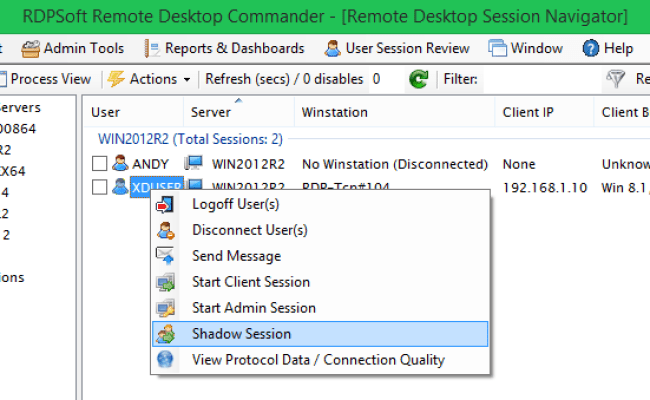Image resolution: width=650 pixels, height=400 pixels.
Task: Click the Send Message envelope icon
Action: click(165, 256)
